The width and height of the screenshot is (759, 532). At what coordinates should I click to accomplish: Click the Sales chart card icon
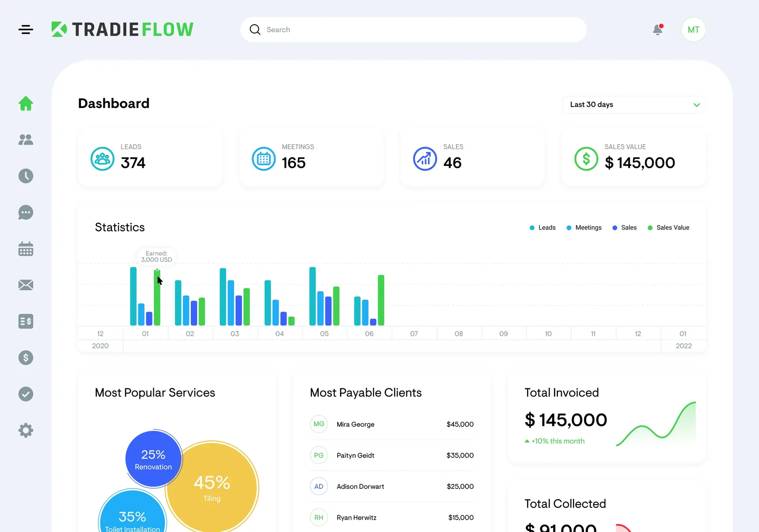[425, 159]
